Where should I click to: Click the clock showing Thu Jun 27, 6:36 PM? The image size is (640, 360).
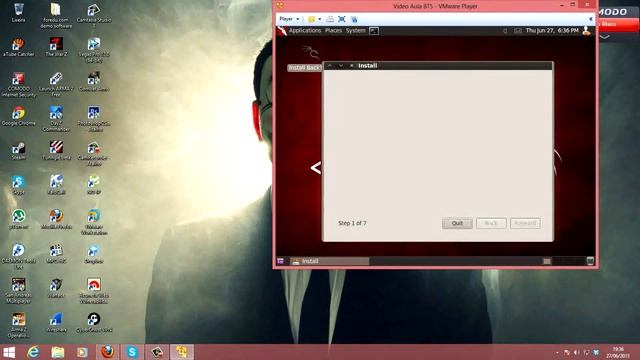pos(552,31)
